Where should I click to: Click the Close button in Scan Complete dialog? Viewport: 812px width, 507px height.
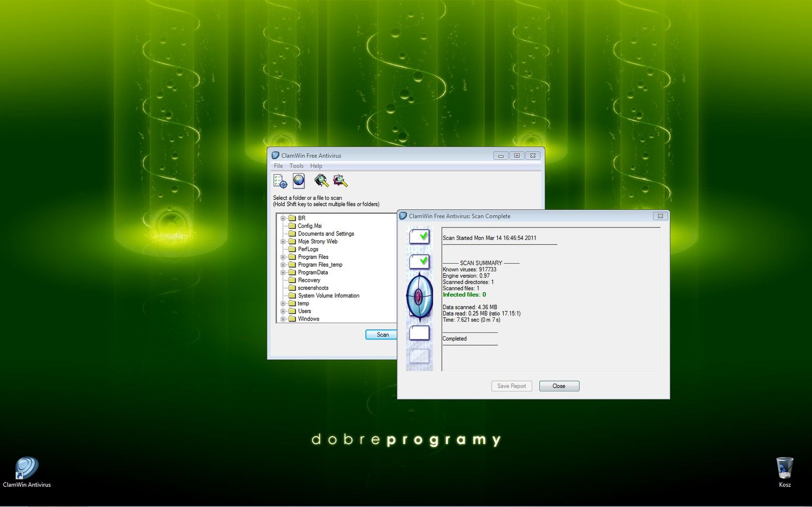[559, 386]
